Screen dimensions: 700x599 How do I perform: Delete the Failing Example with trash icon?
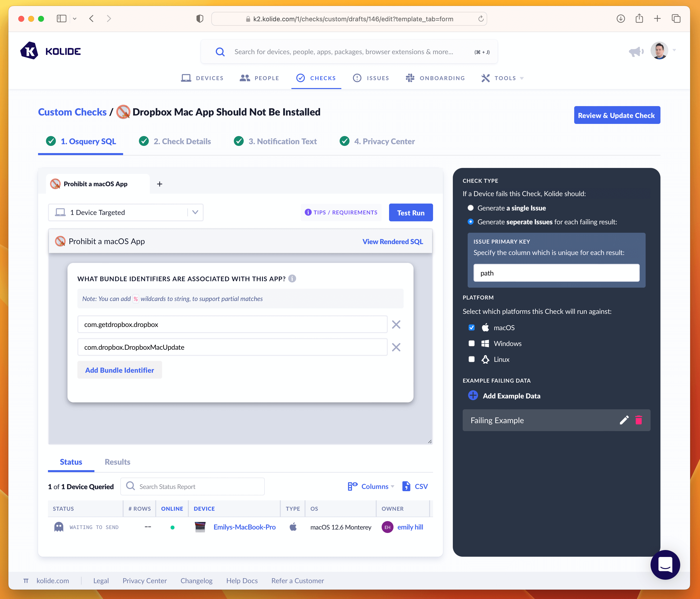tap(638, 420)
